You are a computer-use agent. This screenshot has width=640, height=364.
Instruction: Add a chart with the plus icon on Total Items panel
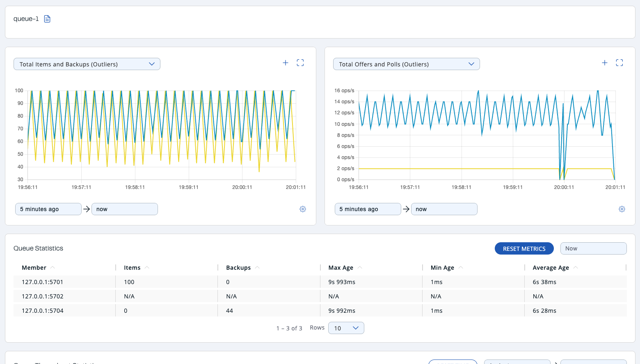tap(286, 62)
